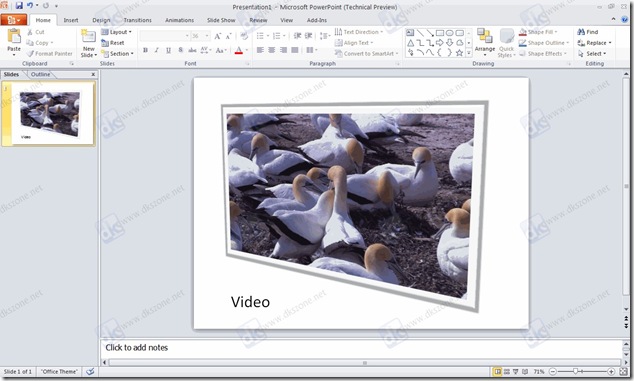Click the Format Painter brush
Image resolution: width=634 pixels, height=381 pixels.
[x=49, y=53]
